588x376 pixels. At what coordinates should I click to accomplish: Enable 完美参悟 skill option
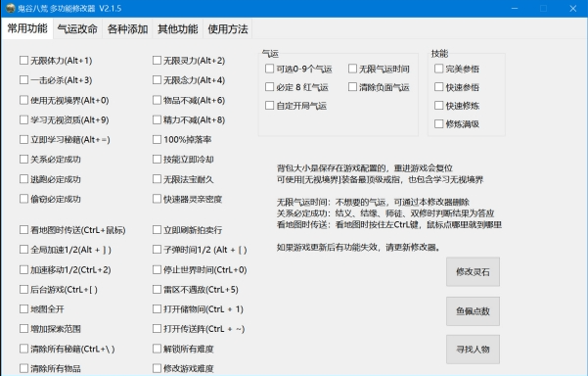coord(438,69)
